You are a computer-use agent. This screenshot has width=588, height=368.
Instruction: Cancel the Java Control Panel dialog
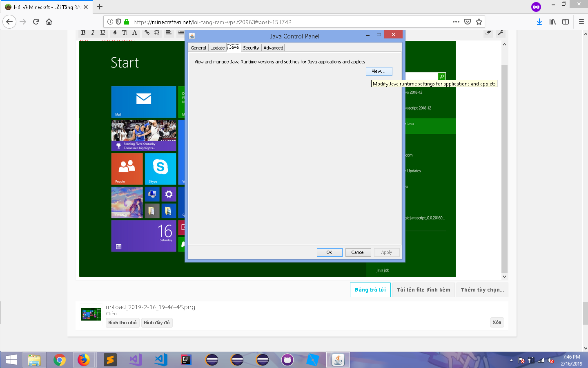click(x=358, y=252)
